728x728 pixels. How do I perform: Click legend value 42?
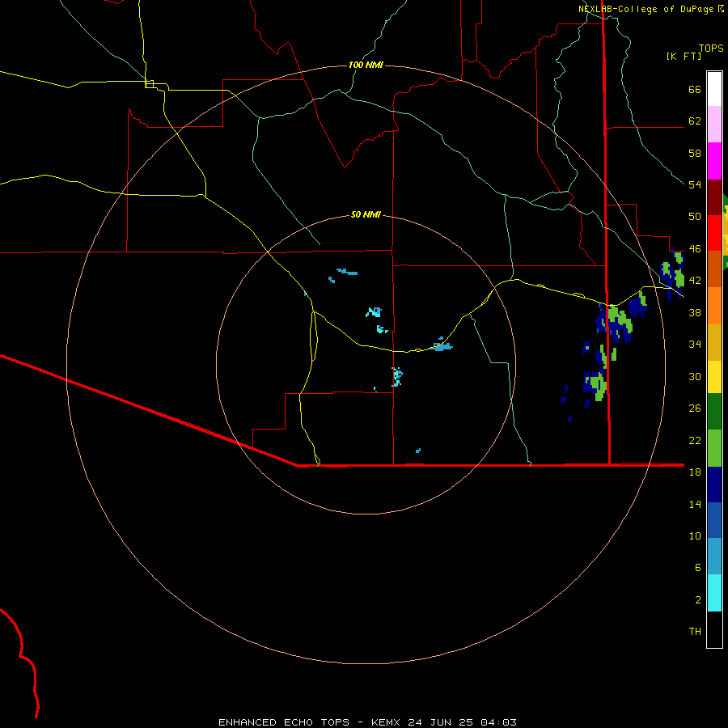pos(695,281)
